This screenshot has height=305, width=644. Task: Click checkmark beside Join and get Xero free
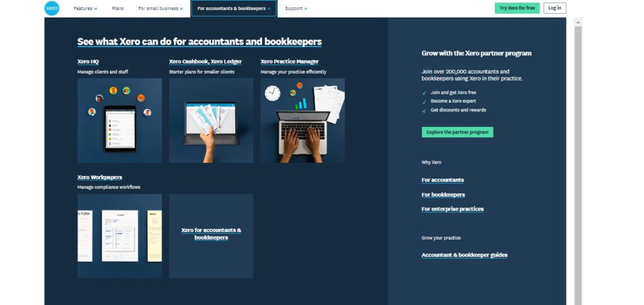[x=425, y=93]
